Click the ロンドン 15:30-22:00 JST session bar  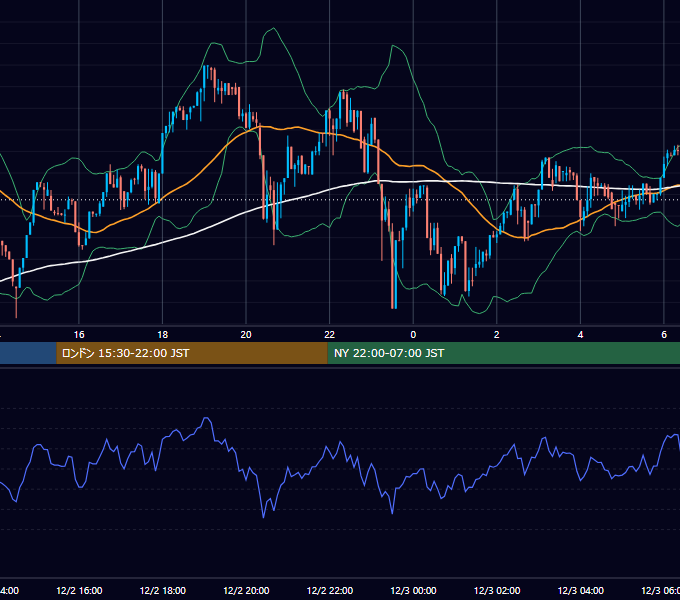pyautogui.click(x=192, y=353)
